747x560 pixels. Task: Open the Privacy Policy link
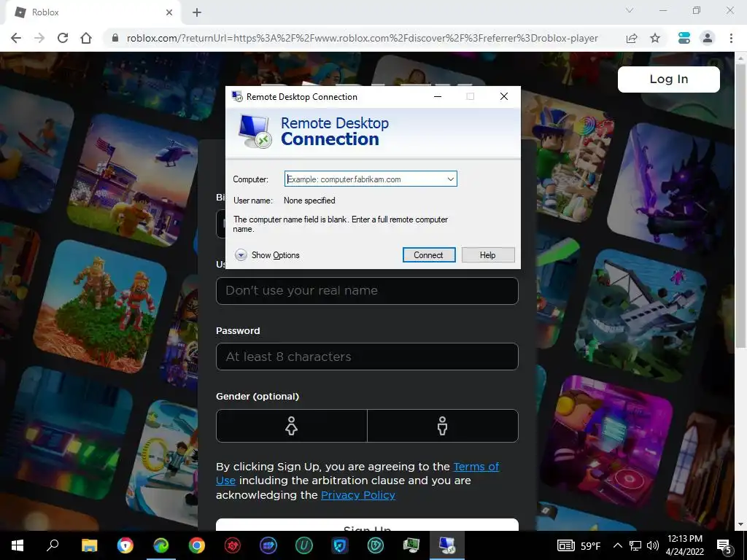tap(358, 495)
